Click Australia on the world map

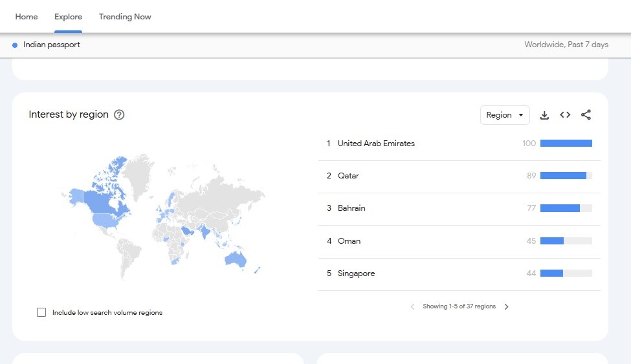237,259
